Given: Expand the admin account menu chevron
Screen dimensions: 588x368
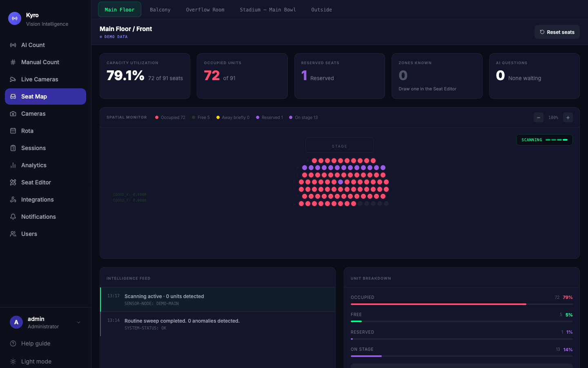Looking at the screenshot, I should pyautogui.click(x=79, y=322).
